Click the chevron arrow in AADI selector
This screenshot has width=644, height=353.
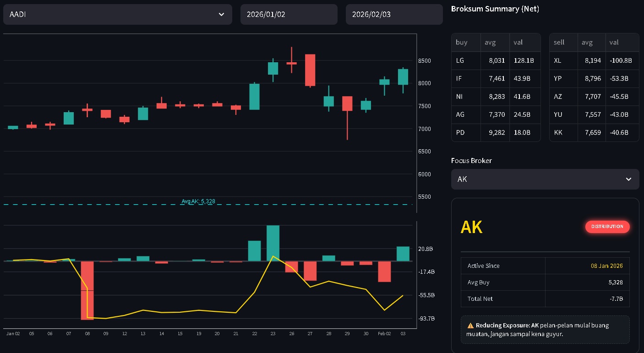pyautogui.click(x=221, y=15)
